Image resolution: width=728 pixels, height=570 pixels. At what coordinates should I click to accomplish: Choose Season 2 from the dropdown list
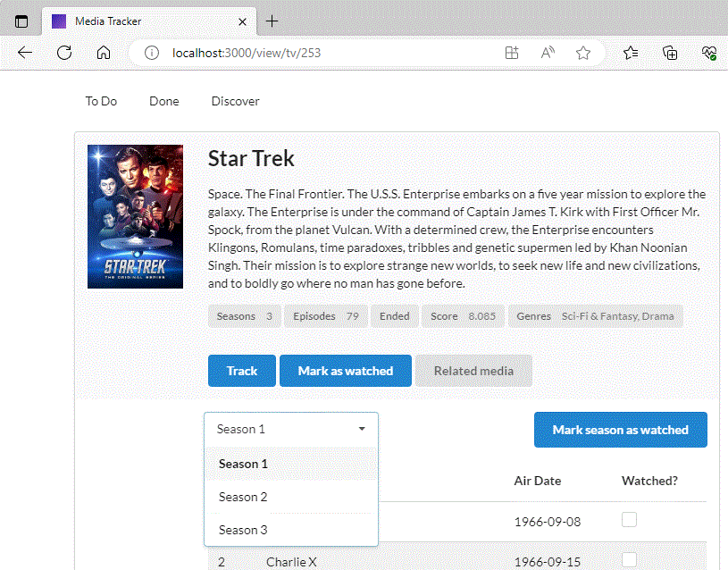[291, 497]
